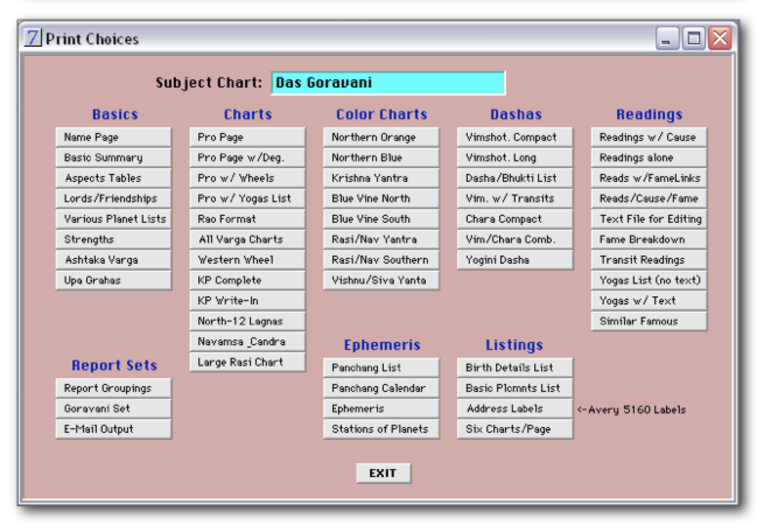Open Vimshot. Compact dasha report

[x=515, y=137]
